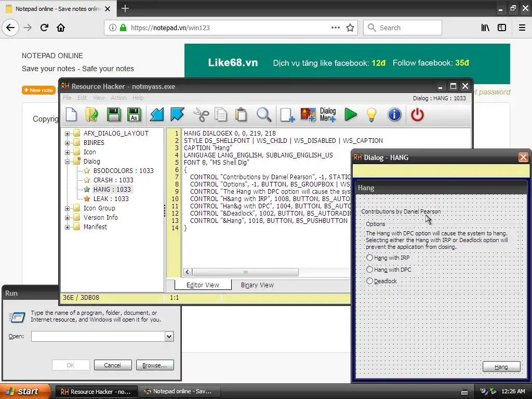Collapse Dialog tree node
The height and width of the screenshot is (399, 532).
pos(67,162)
